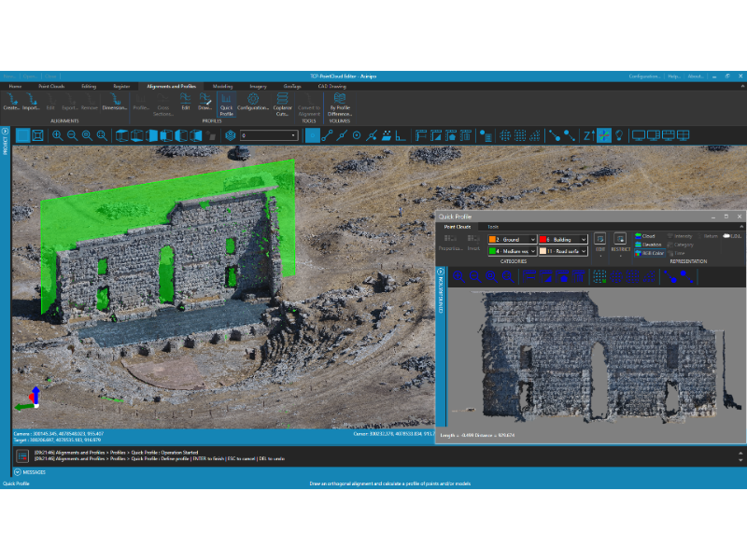Image resolution: width=747 pixels, height=560 pixels.
Task: Click the Create alignment icon
Action: pyautogui.click(x=11, y=102)
